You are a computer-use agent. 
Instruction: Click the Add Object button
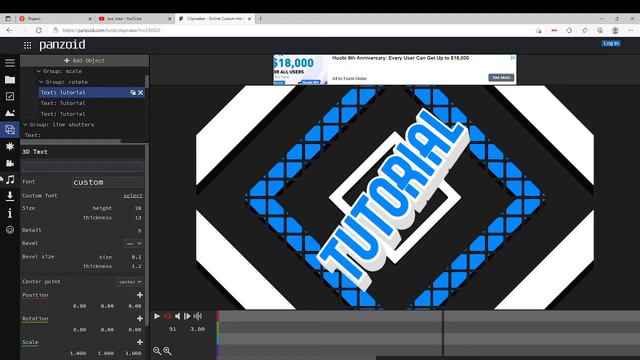pyautogui.click(x=84, y=60)
